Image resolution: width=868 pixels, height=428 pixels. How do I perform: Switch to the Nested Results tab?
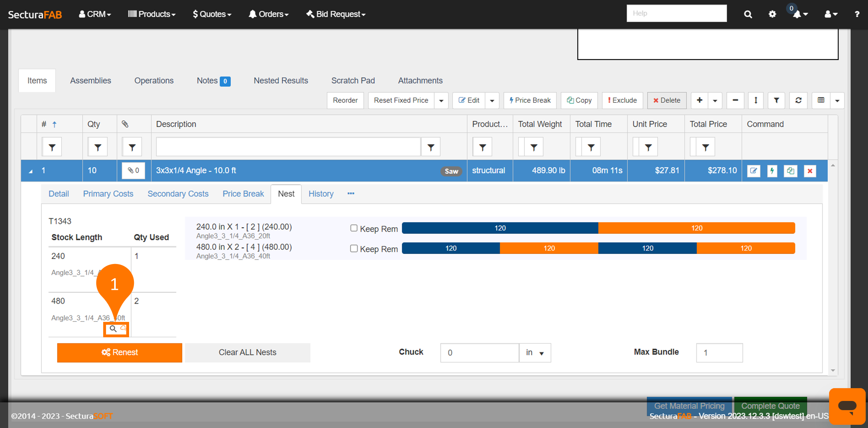tap(281, 81)
